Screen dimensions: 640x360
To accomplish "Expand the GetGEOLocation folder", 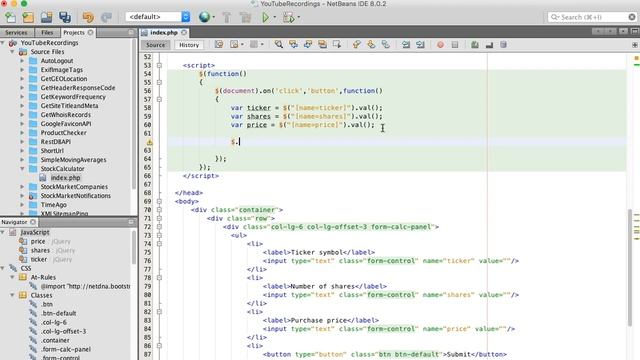I will (22, 79).
